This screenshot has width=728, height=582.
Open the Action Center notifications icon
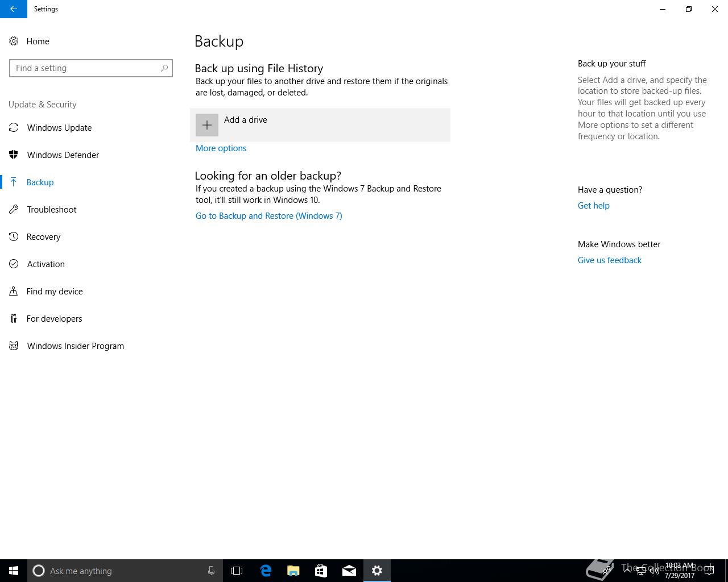[709, 571]
